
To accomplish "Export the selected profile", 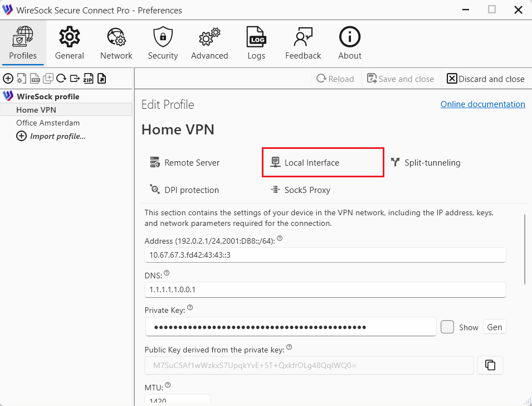I will pos(75,78).
